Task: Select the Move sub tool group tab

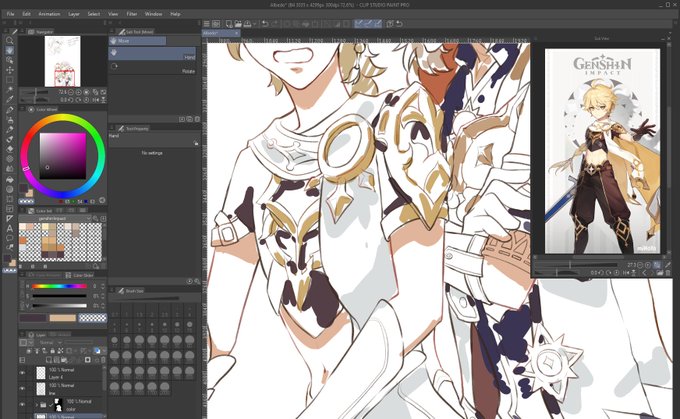Action: pyautogui.click(x=137, y=41)
